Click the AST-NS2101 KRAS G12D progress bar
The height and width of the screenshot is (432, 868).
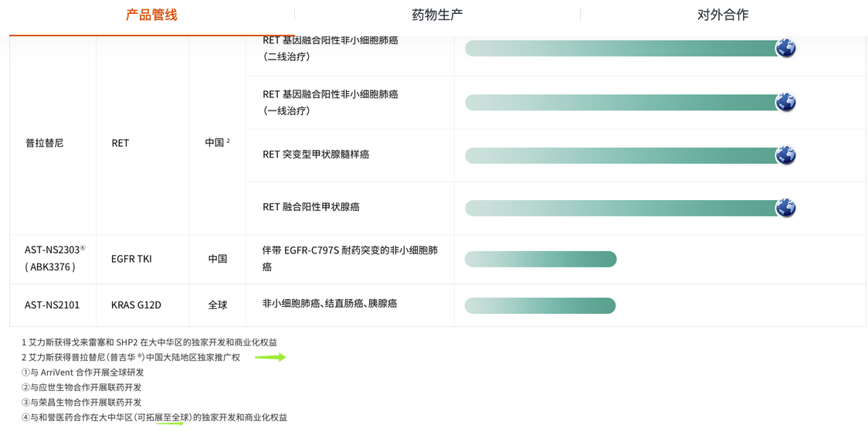[x=540, y=305]
